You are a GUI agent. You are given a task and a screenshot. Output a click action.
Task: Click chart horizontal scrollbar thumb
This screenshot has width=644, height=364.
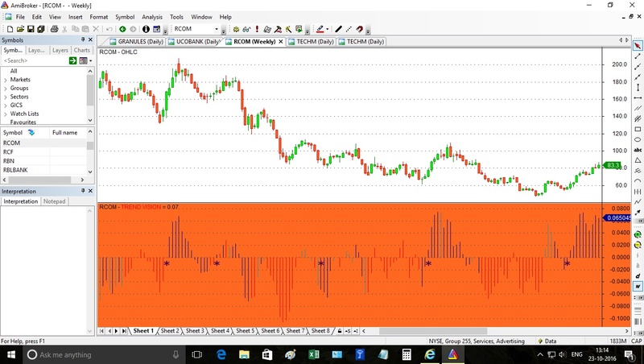[x=432, y=331]
